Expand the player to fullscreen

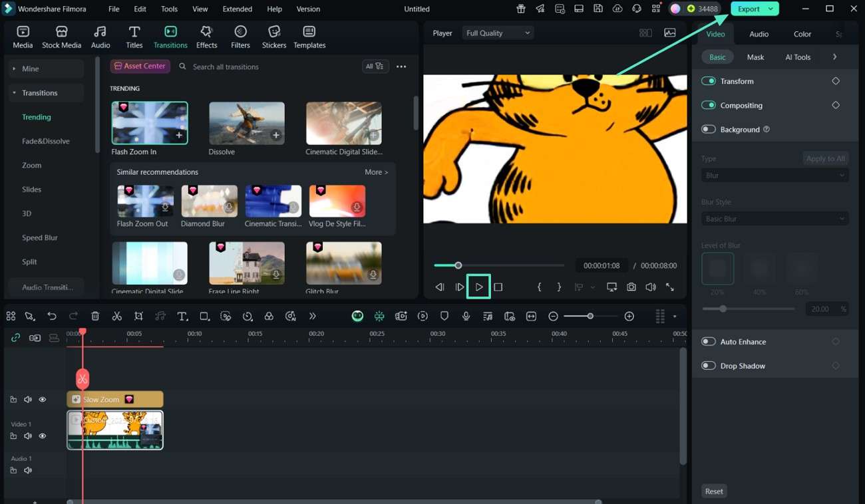pyautogui.click(x=670, y=287)
